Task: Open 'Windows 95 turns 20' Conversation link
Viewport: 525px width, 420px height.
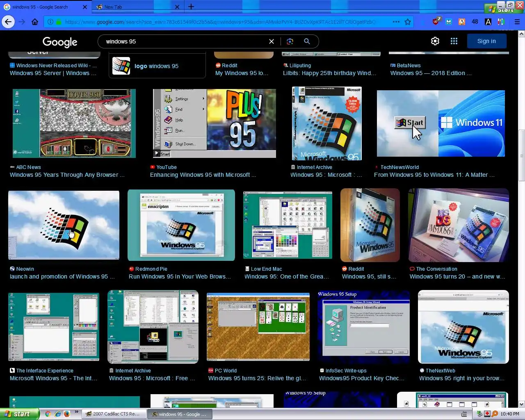Action: click(x=457, y=276)
